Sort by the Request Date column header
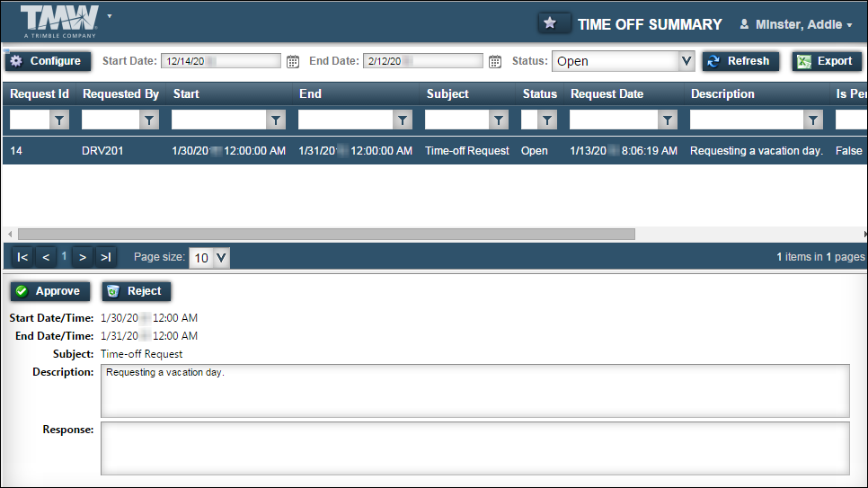868x488 pixels. pyautogui.click(x=607, y=93)
